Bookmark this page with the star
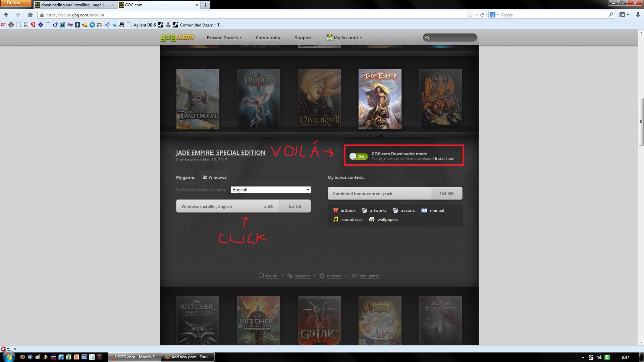This screenshot has width=644, height=362. [470, 15]
